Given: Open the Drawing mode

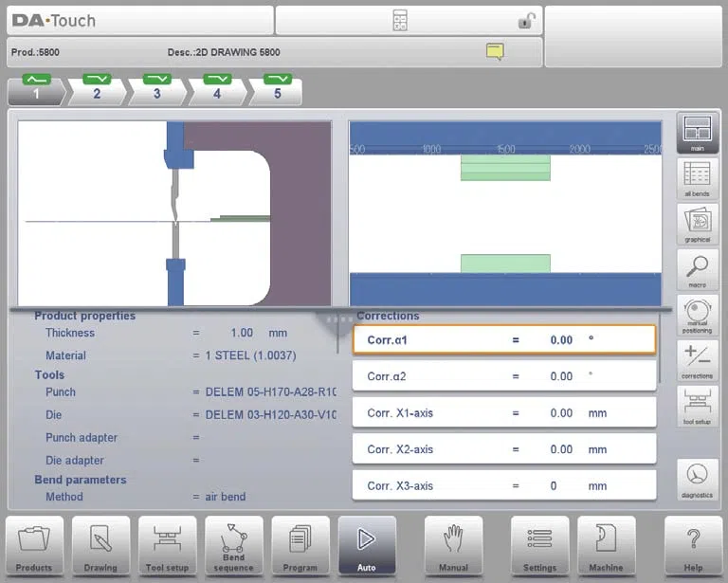Looking at the screenshot, I should (100, 546).
